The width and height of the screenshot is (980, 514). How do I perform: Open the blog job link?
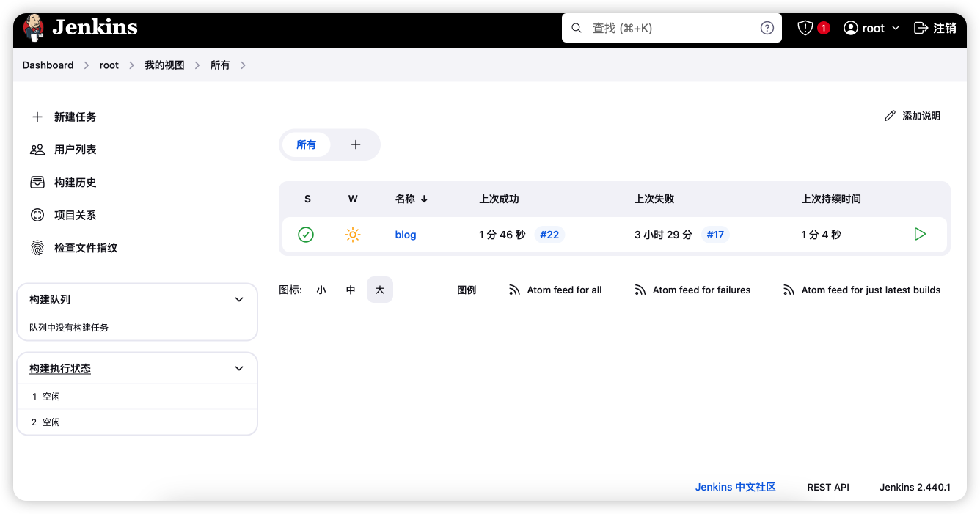point(406,235)
